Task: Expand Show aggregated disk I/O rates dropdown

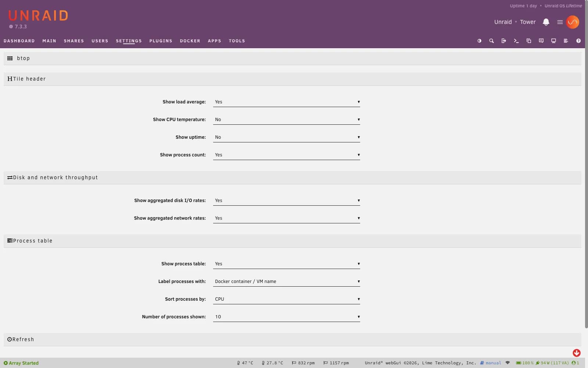Action: (x=287, y=201)
